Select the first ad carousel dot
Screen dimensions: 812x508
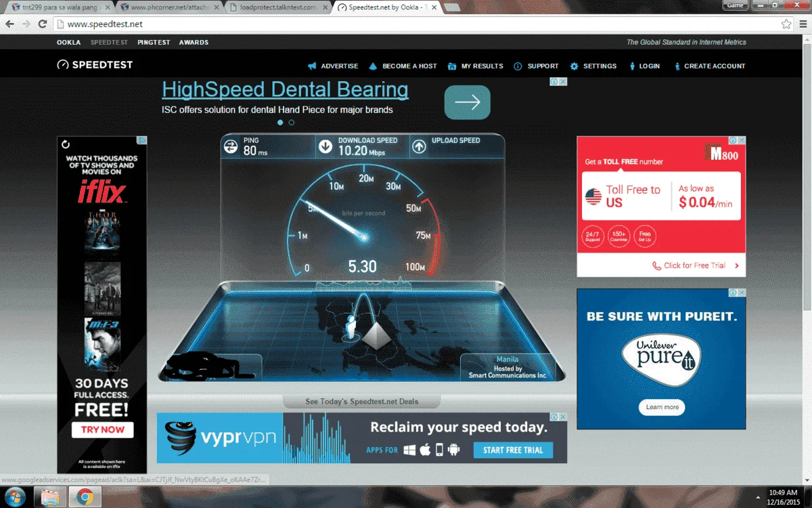pyautogui.click(x=280, y=123)
